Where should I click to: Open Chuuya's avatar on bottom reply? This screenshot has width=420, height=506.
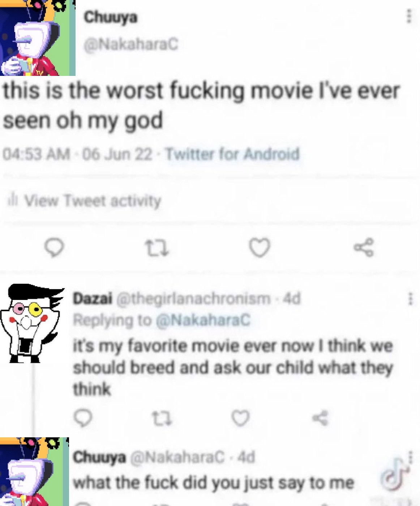tap(34, 472)
